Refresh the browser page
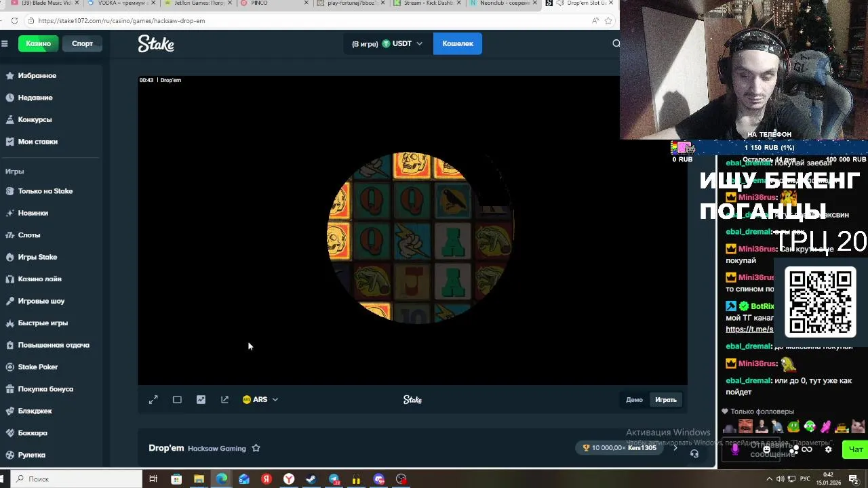The width and height of the screenshot is (868, 488). (x=14, y=20)
